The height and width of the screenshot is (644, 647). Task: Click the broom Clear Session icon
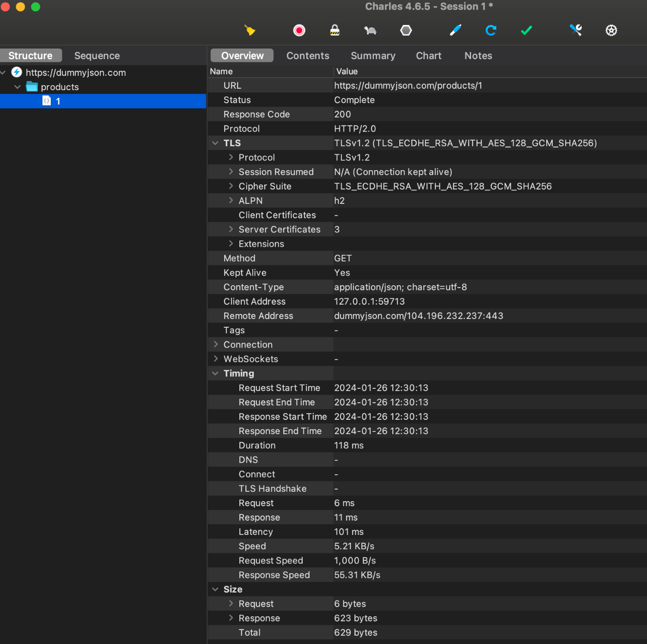pos(250,31)
